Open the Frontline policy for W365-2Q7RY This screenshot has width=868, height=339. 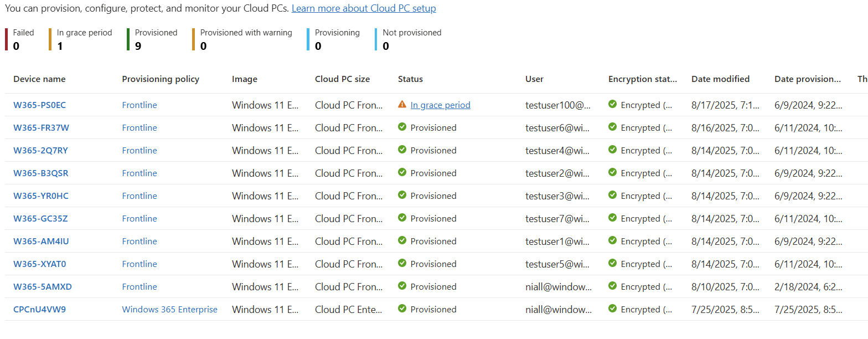click(139, 151)
